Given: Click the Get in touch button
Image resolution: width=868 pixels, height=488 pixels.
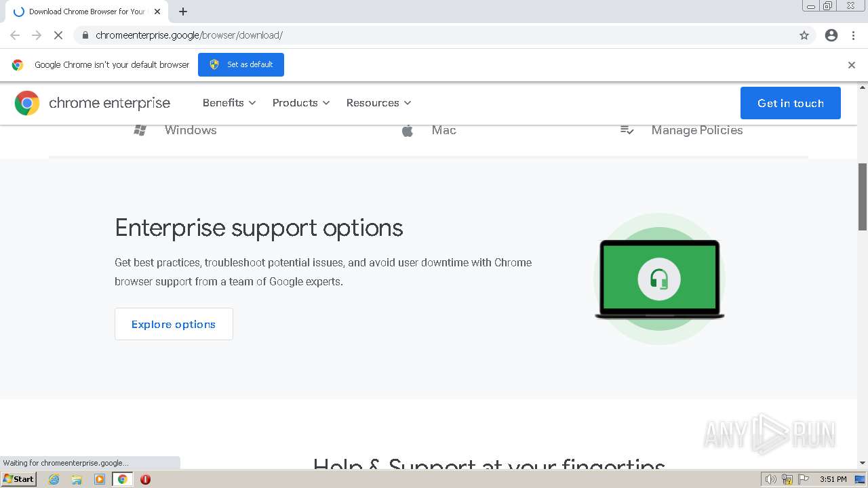Looking at the screenshot, I should point(791,103).
